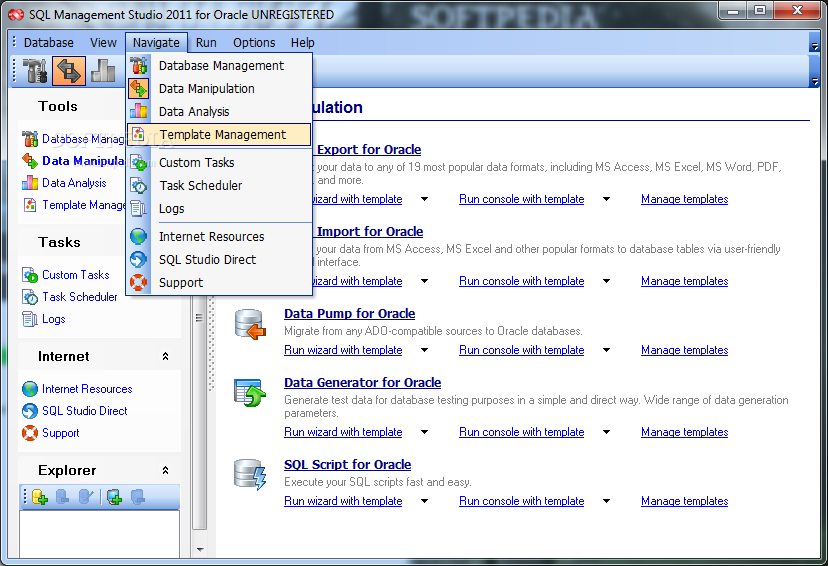
Task: Click Data Generator for Oracle icon
Action: 250,393
